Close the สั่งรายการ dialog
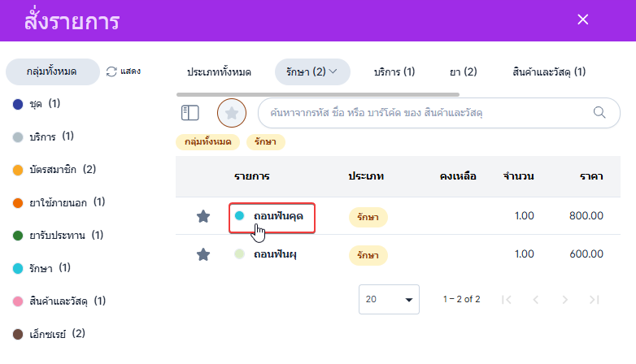The width and height of the screenshot is (636, 364). (x=582, y=19)
